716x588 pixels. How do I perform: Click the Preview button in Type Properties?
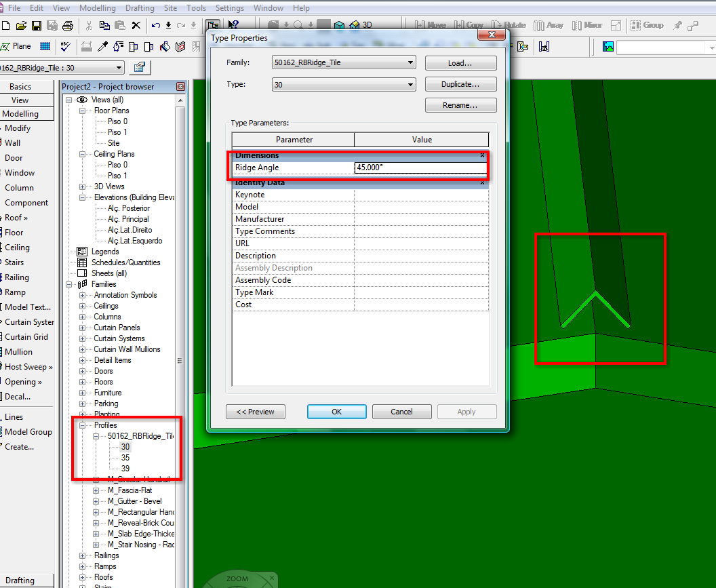256,411
